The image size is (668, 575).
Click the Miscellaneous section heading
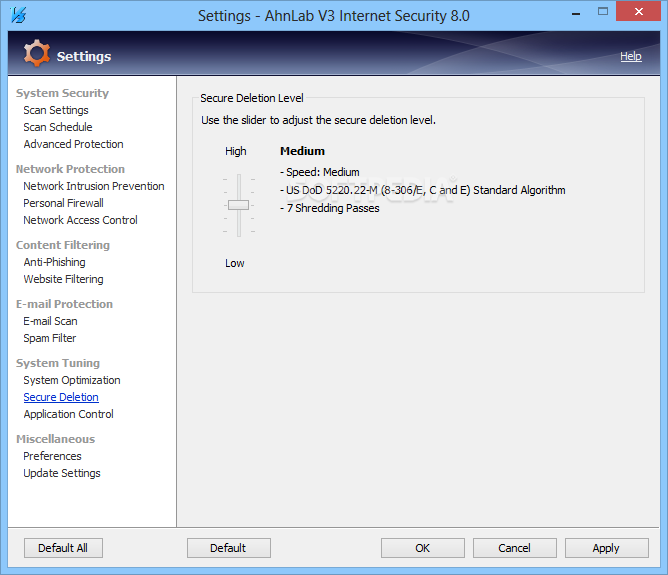coord(55,439)
